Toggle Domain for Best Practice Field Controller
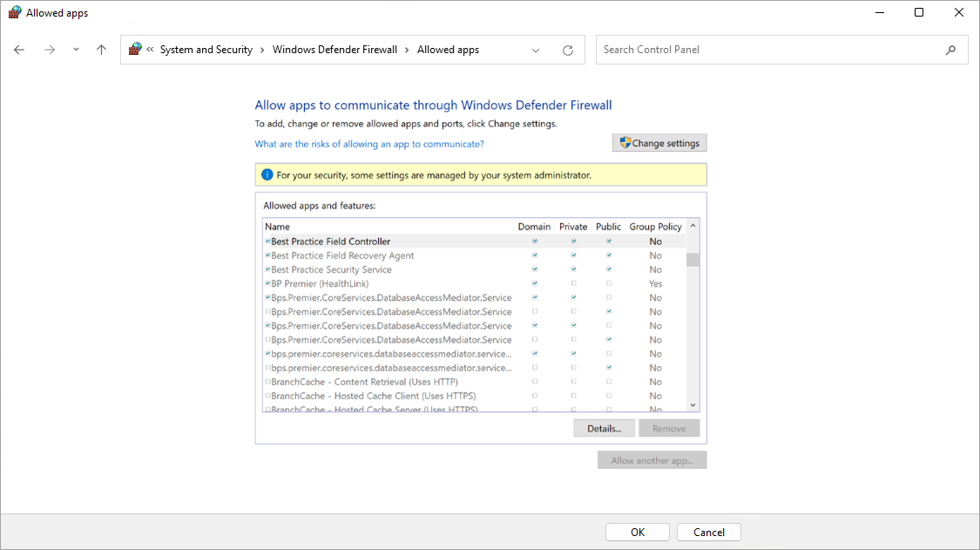Image resolution: width=980 pixels, height=550 pixels. (x=534, y=241)
